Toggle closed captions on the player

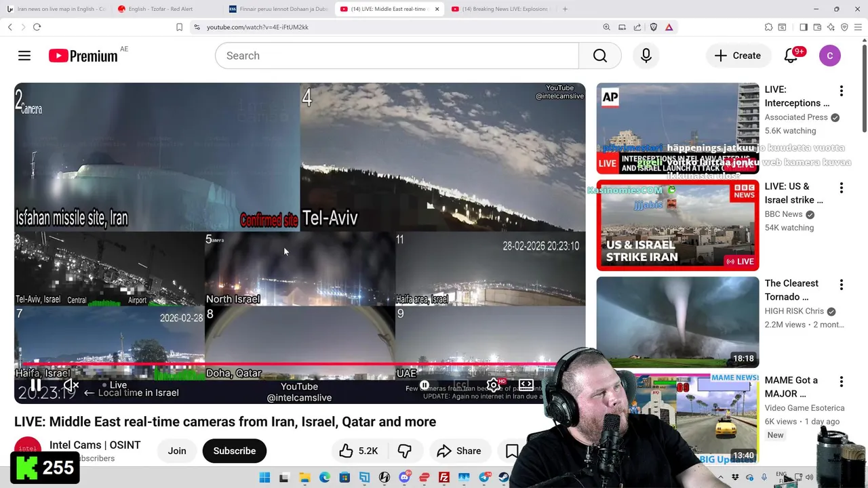(461, 385)
